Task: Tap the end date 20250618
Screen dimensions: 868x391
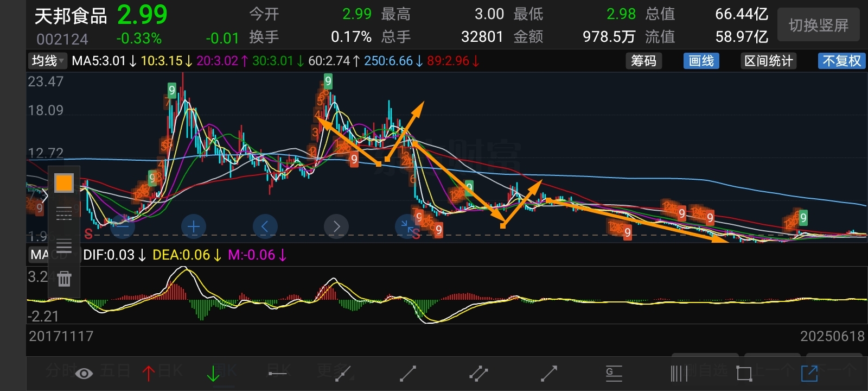Action: tap(833, 336)
